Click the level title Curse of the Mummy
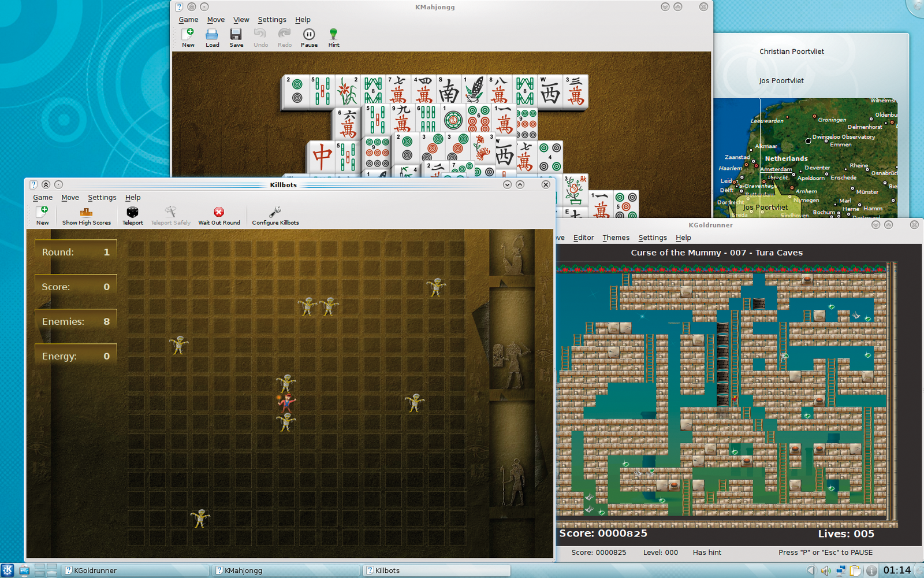Viewport: 924px width, 578px height. click(717, 253)
